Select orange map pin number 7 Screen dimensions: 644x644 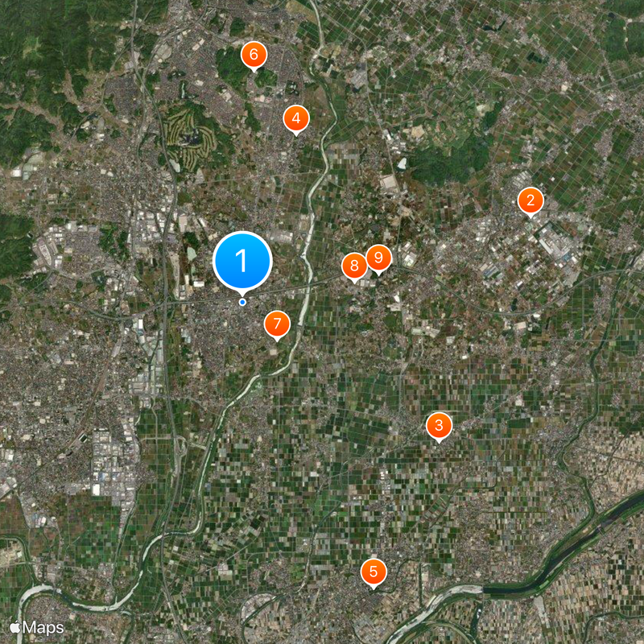point(277,324)
